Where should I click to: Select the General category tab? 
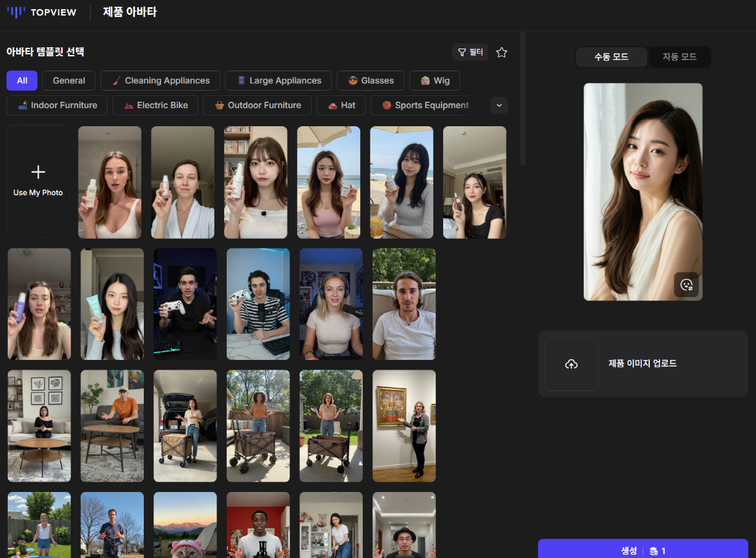pos(69,80)
